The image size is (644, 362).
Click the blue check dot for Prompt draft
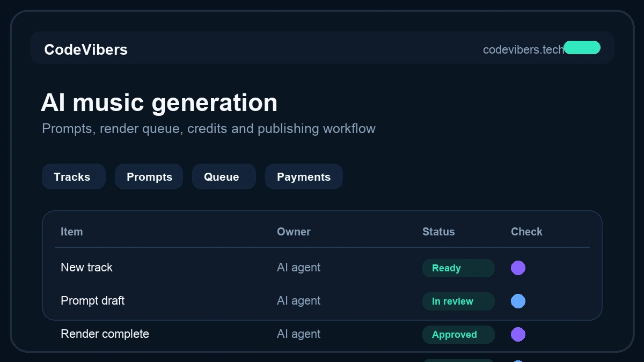click(x=518, y=301)
